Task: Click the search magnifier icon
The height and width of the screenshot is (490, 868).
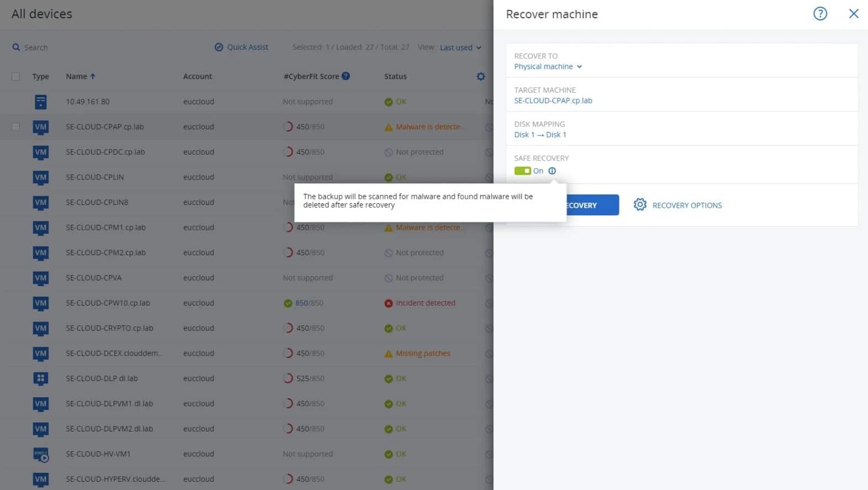Action: tap(16, 48)
